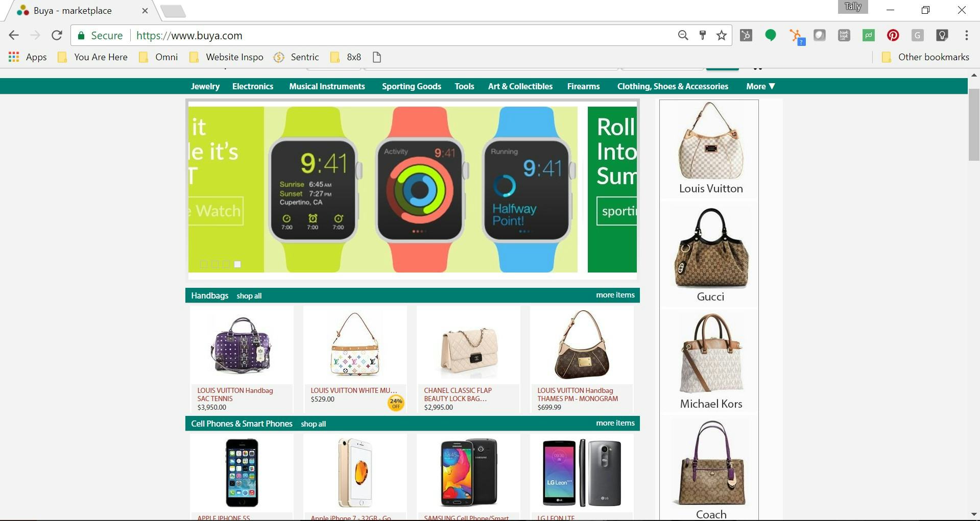Go to the Musical Instruments category
This screenshot has width=980, height=521.
[x=327, y=86]
